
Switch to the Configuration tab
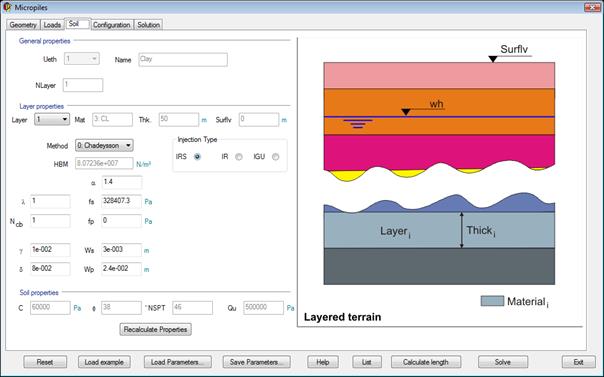112,25
